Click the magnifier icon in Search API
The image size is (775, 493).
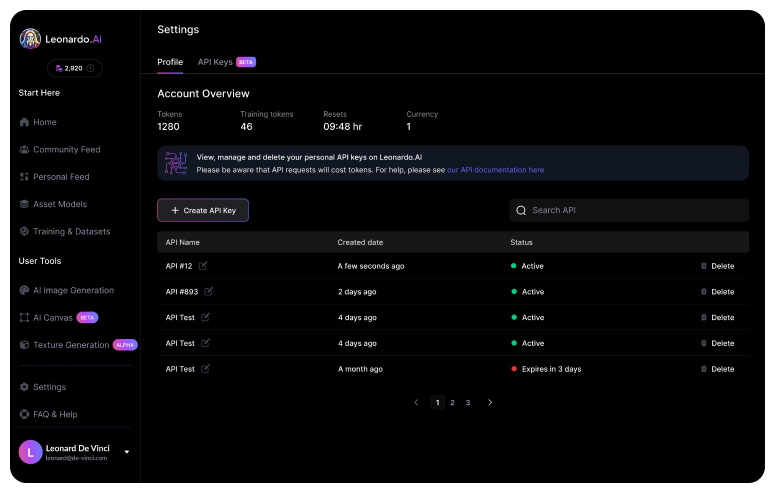[521, 211]
